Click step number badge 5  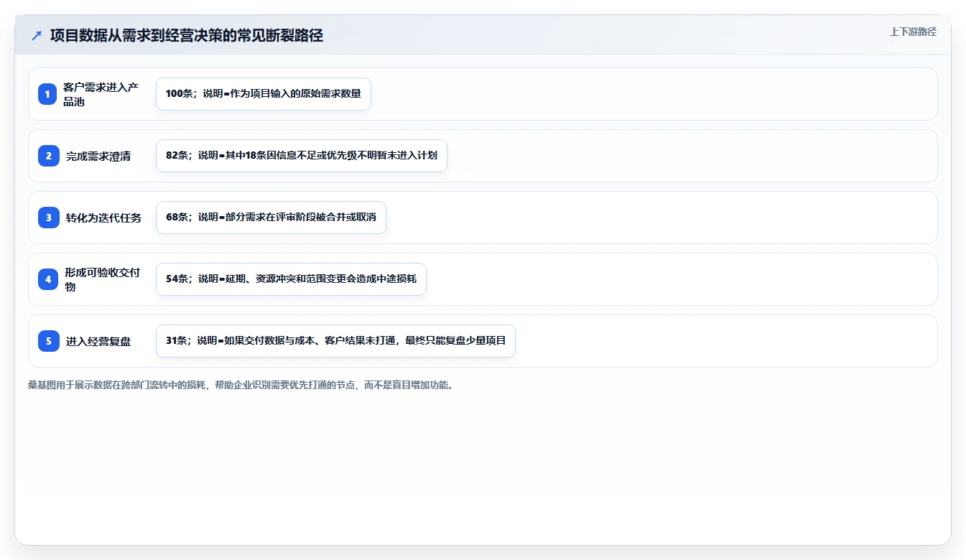pyautogui.click(x=48, y=341)
